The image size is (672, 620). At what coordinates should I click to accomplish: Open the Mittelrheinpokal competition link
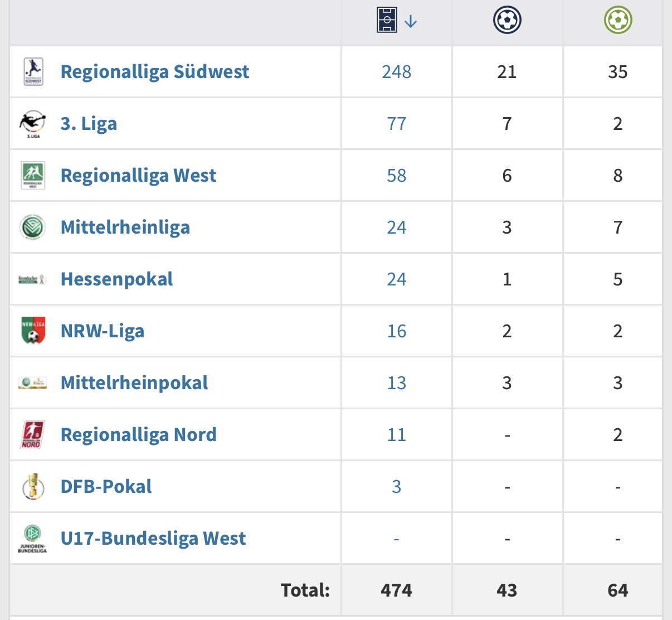[x=134, y=383]
